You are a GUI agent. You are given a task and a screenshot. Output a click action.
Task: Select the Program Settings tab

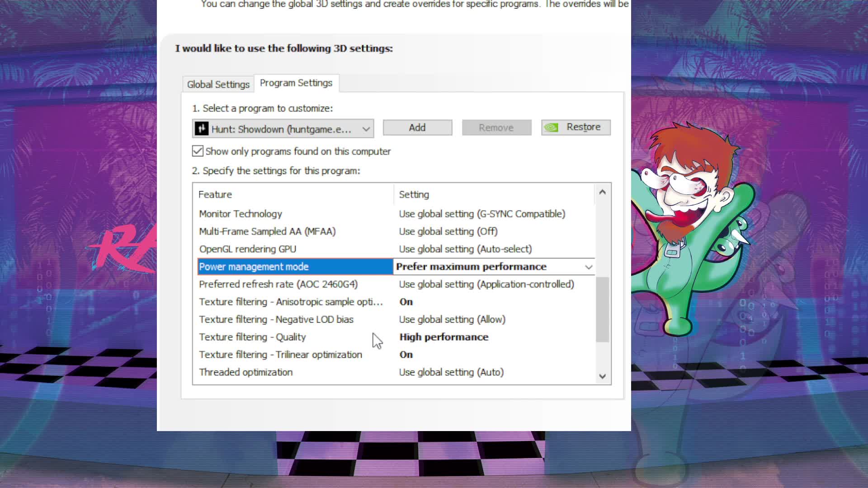(296, 83)
